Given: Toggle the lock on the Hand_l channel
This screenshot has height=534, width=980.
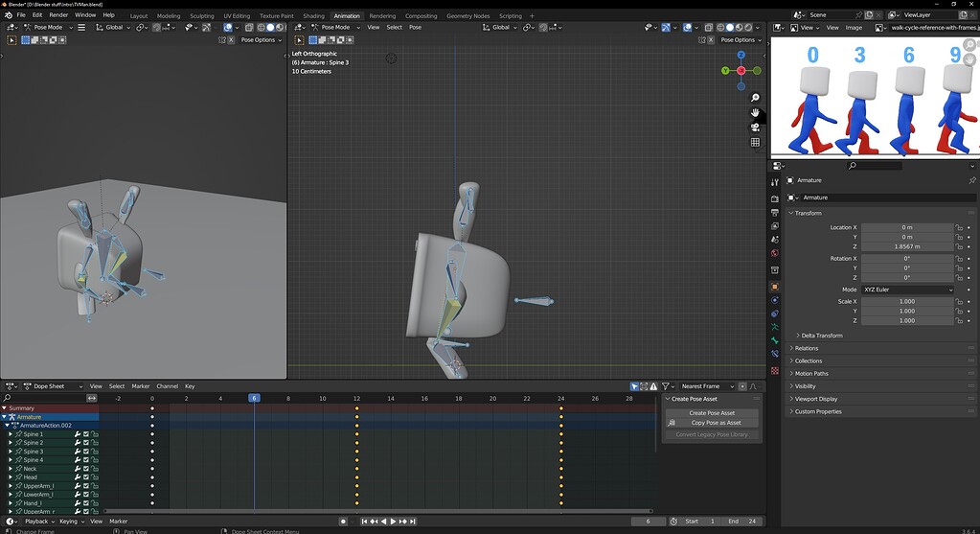Looking at the screenshot, I should (95, 502).
